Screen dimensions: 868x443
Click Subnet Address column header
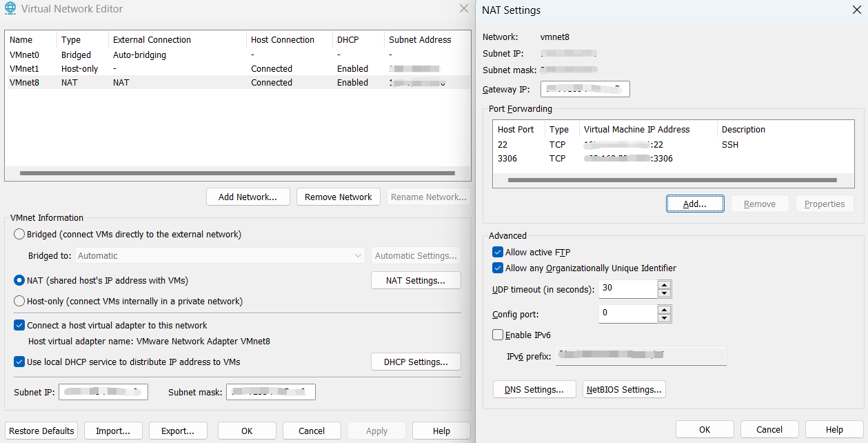(427, 40)
